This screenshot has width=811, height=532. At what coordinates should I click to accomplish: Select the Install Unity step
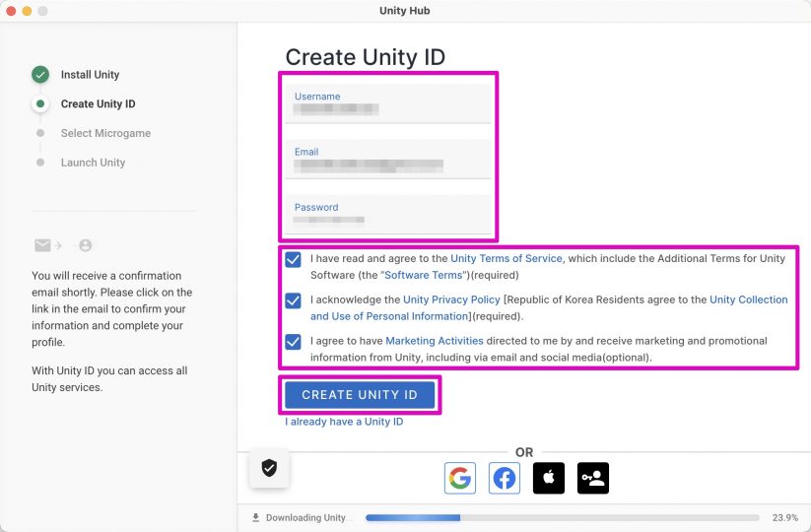[90, 75]
